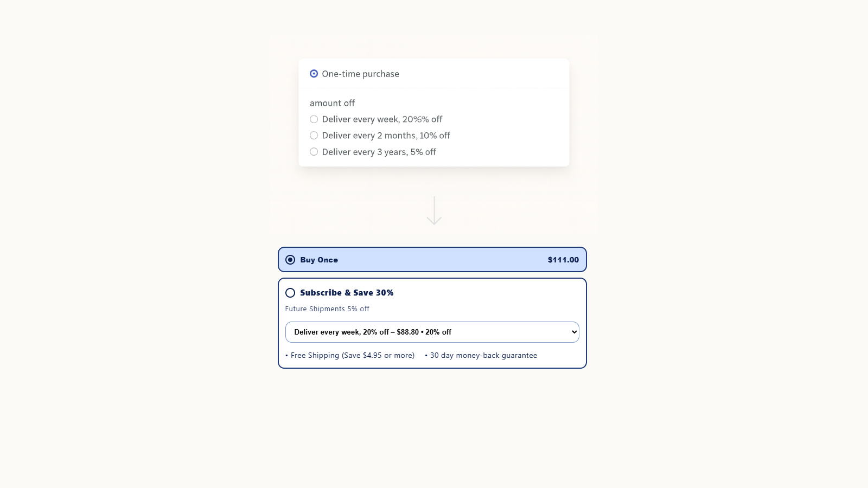Select the Buy Once radio circle
The width and height of the screenshot is (868, 488).
coord(290,260)
